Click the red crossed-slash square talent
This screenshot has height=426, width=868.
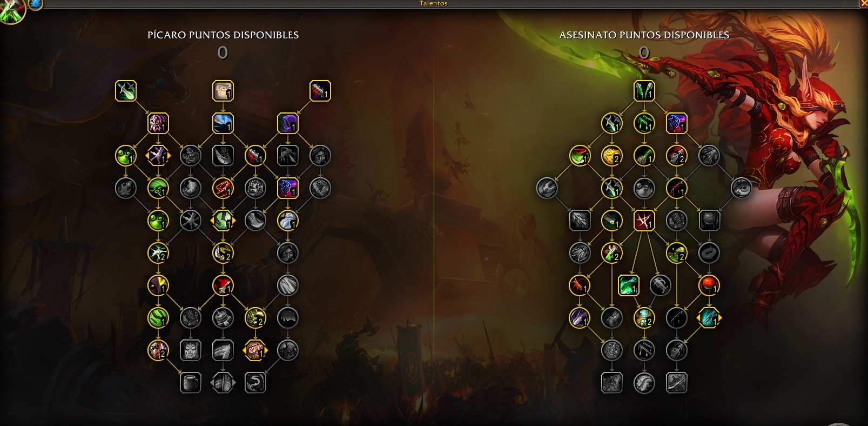[644, 221]
